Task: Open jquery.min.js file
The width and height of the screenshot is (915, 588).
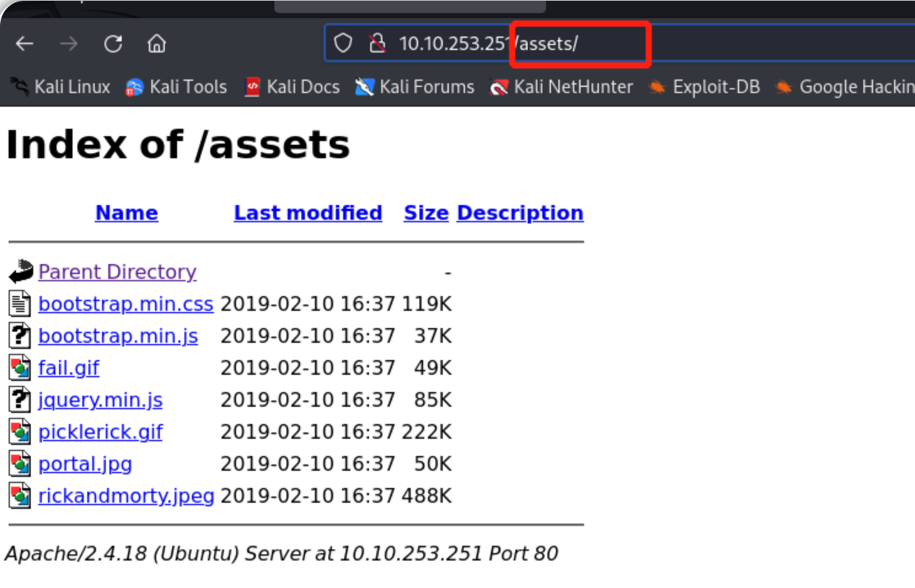Action: (x=100, y=400)
